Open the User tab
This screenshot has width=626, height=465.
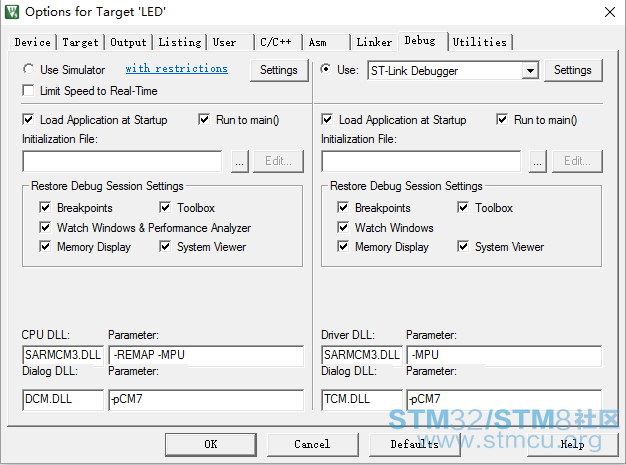pos(230,42)
